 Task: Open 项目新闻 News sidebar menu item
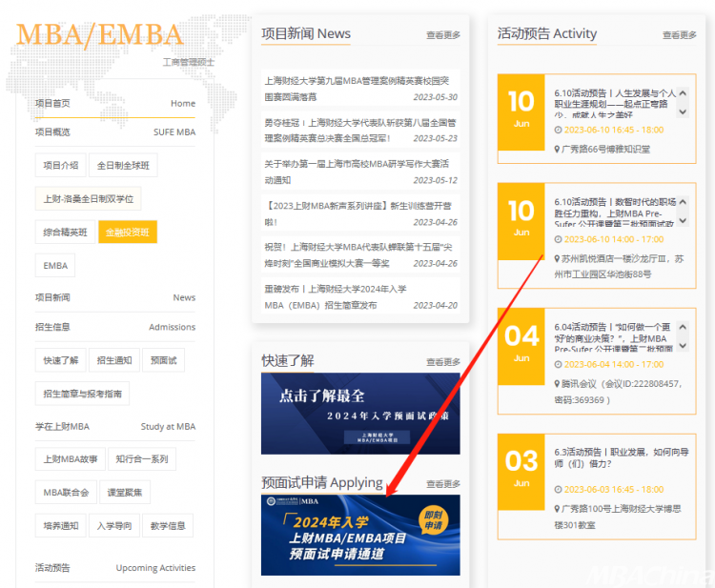pos(115,297)
